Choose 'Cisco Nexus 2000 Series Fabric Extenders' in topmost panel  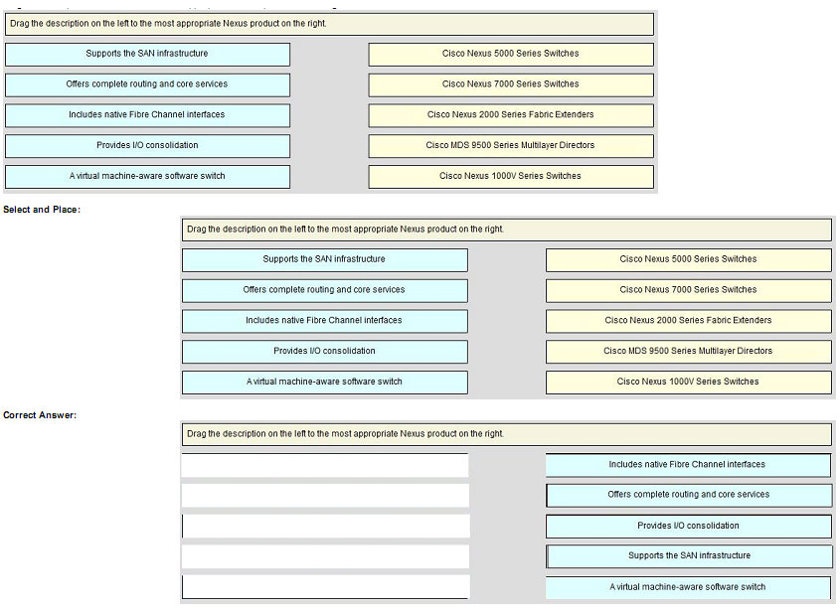(511, 115)
